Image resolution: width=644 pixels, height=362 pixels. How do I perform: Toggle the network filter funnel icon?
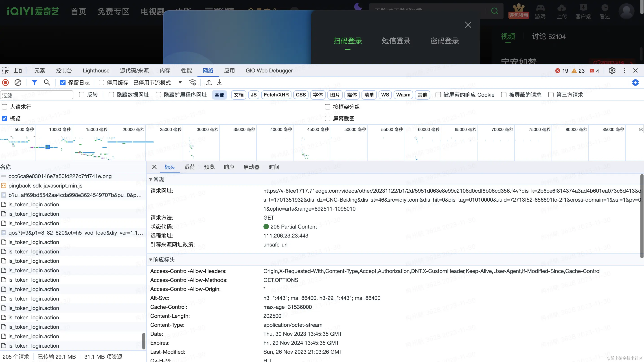click(35, 83)
